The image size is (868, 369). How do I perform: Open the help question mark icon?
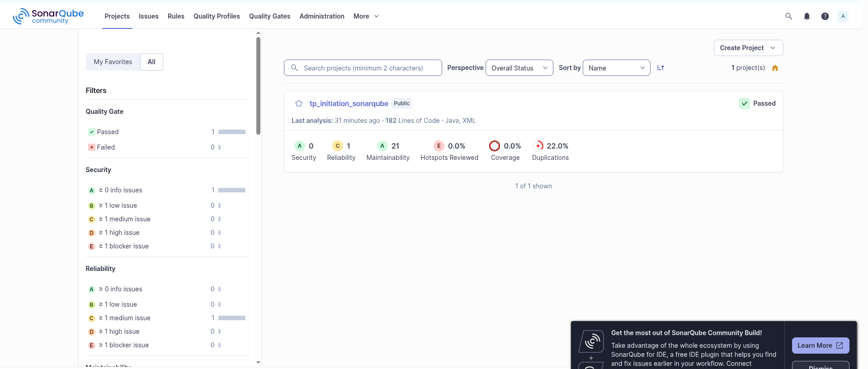click(825, 16)
